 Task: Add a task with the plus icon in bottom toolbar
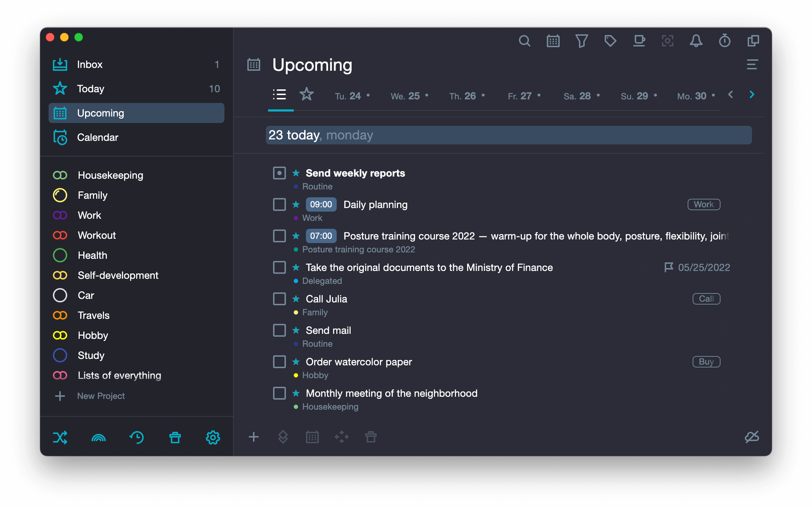[253, 437]
